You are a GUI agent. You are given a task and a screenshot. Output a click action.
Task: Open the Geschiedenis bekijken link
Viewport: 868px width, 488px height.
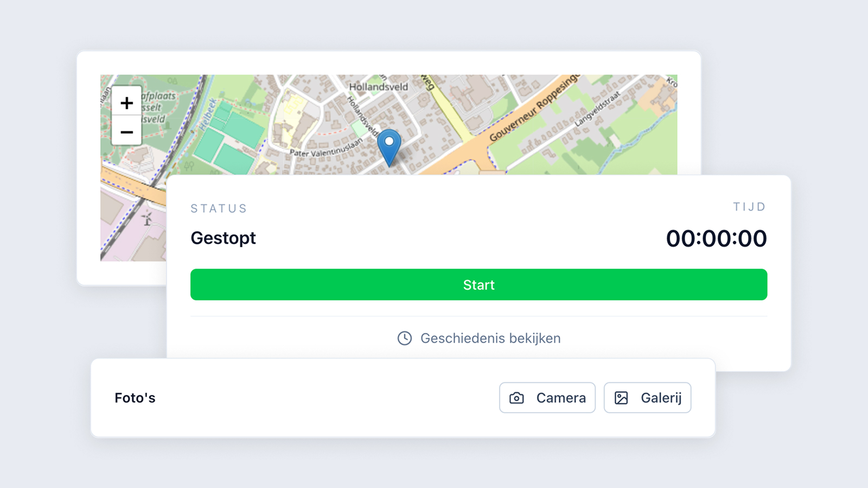479,338
